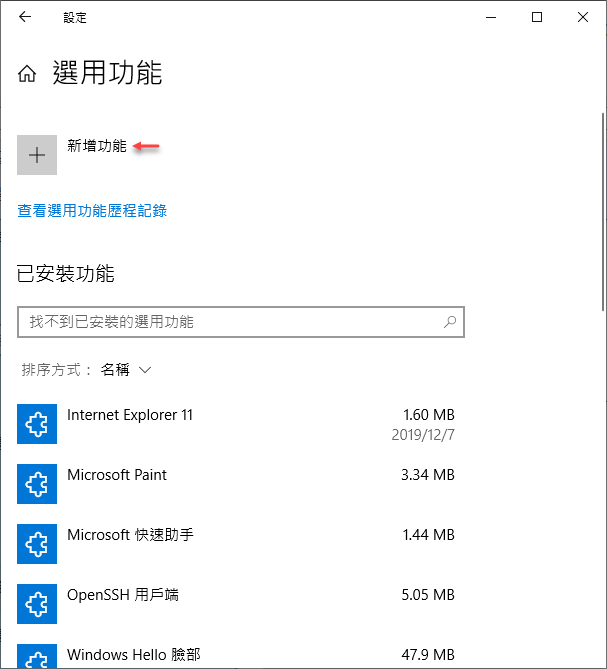Select the Microsoft 快速助手 entry text

pos(130,535)
